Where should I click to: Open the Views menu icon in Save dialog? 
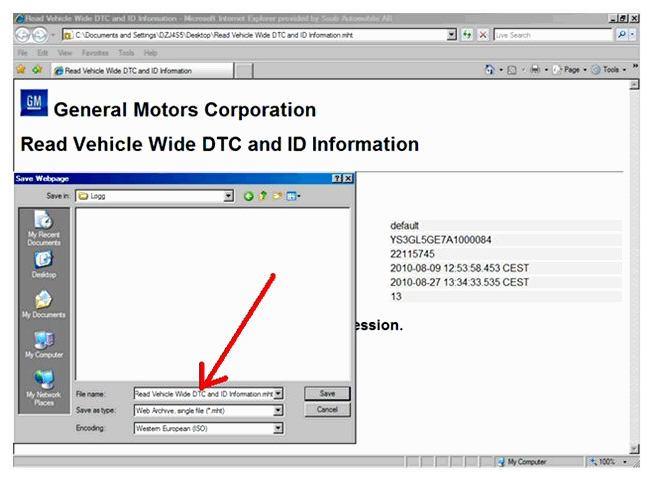point(293,196)
